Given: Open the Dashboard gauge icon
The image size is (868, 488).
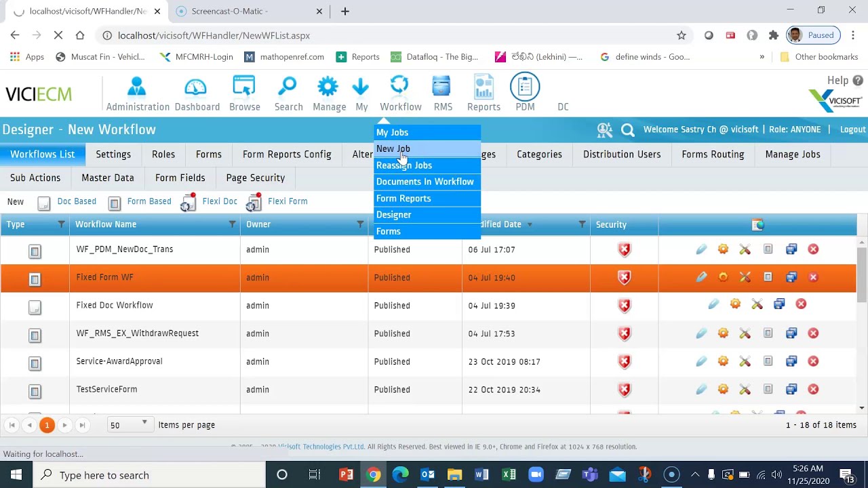Looking at the screenshot, I should (196, 87).
